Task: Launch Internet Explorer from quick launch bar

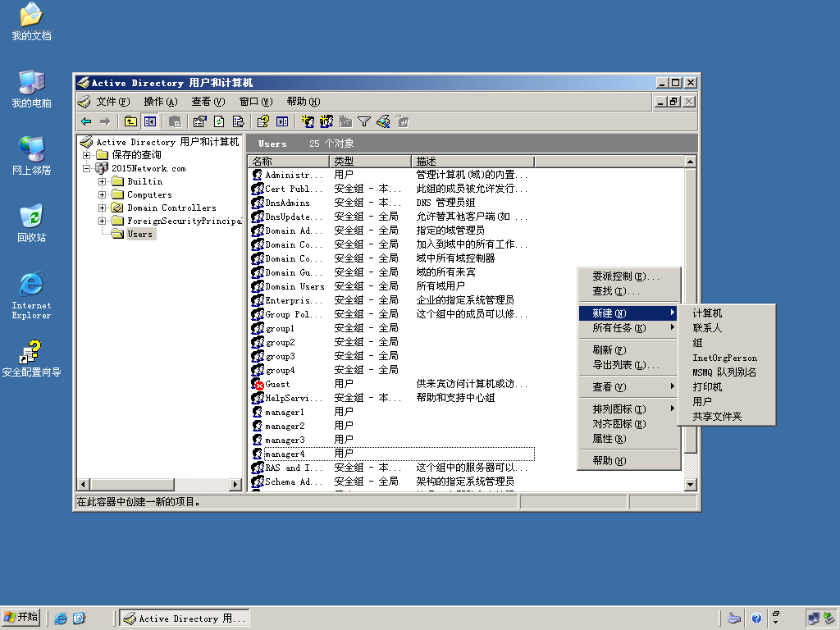Action: click(x=61, y=619)
